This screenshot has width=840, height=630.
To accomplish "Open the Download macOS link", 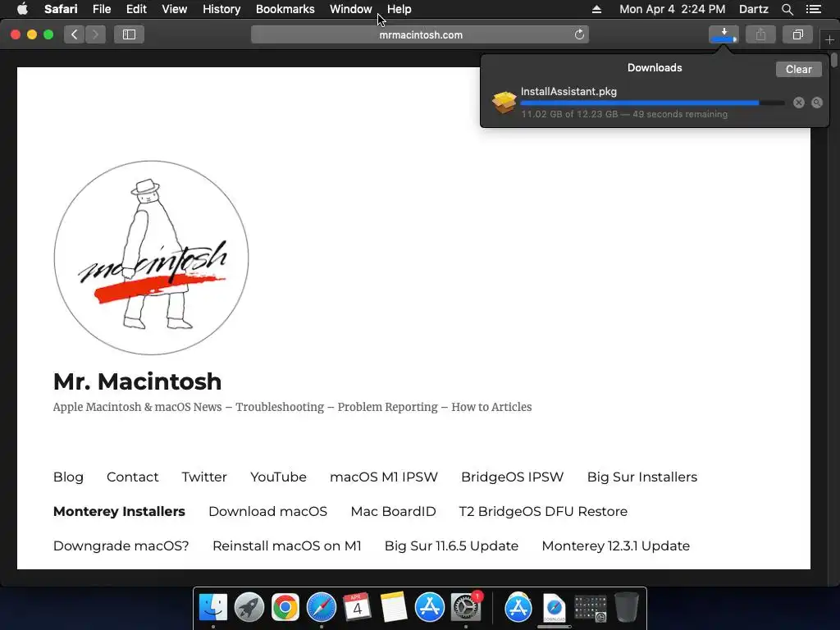I will (x=268, y=511).
